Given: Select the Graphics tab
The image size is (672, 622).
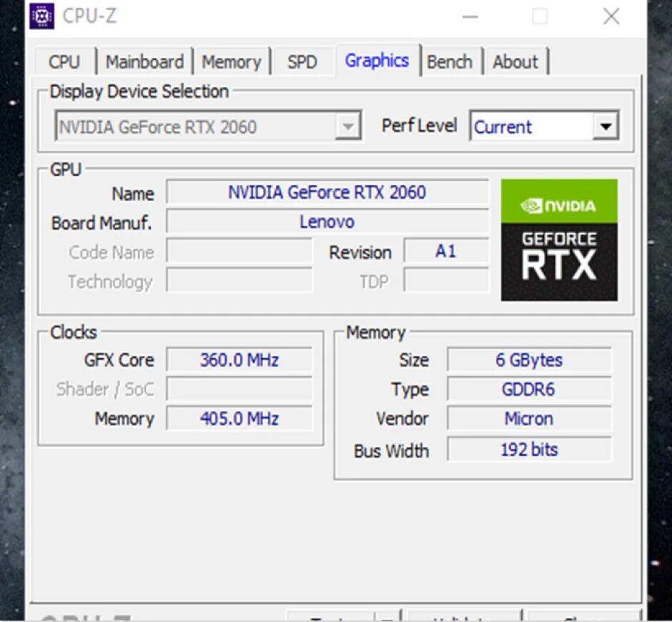Looking at the screenshot, I should 377,61.
